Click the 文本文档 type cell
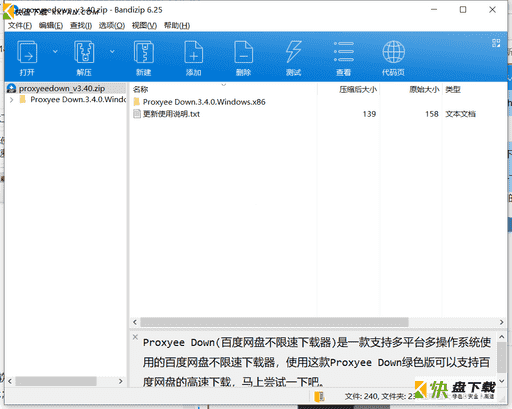This screenshot has height=409, width=512. point(461,114)
